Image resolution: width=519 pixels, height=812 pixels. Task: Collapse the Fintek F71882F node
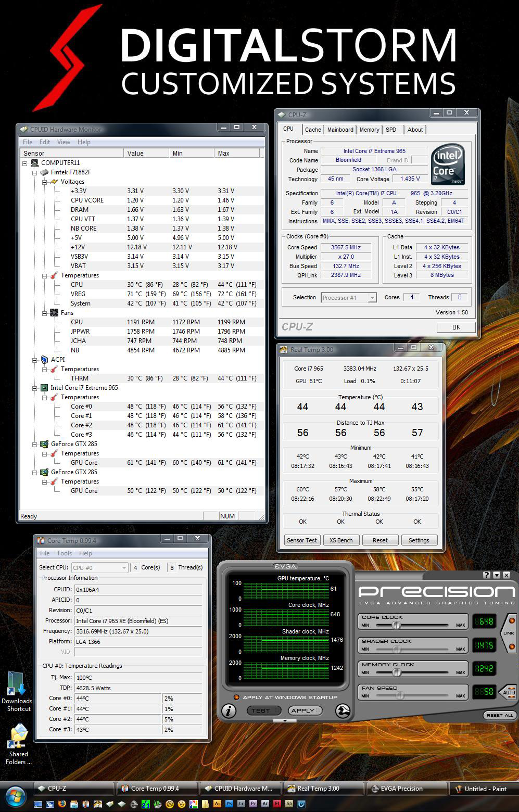[34, 172]
